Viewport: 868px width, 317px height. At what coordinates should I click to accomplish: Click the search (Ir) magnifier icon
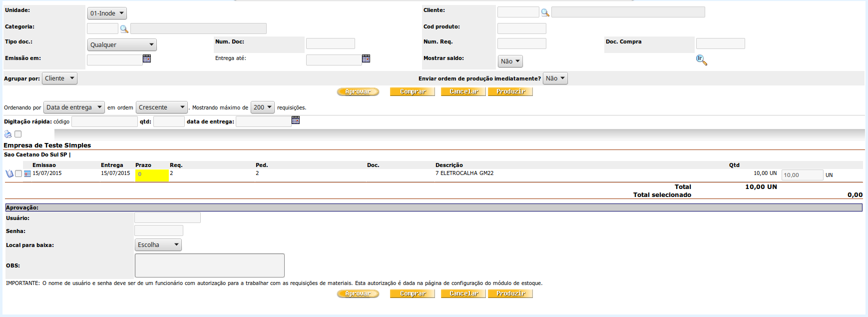pos(701,60)
